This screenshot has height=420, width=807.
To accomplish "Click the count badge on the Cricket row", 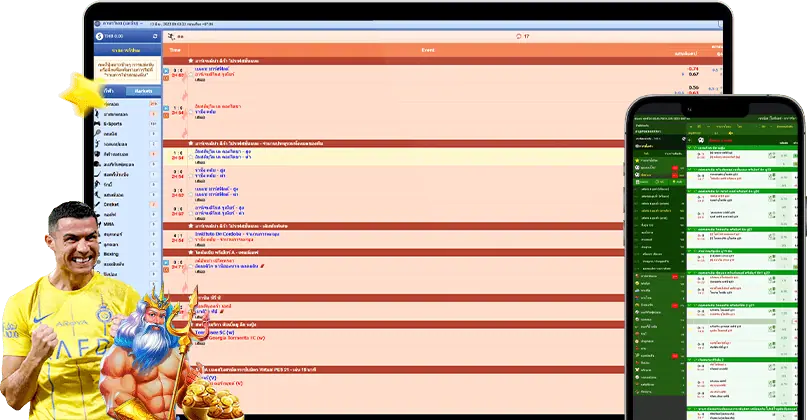I will click(x=153, y=205).
